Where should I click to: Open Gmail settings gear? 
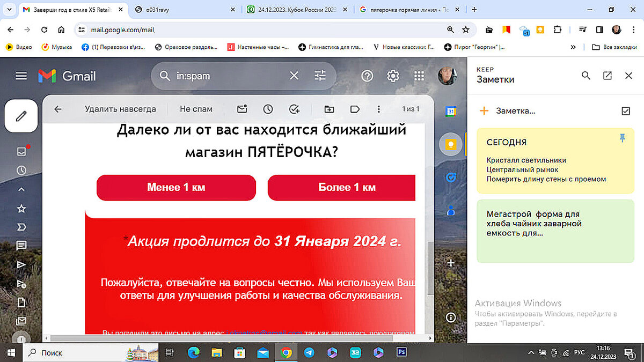(393, 76)
